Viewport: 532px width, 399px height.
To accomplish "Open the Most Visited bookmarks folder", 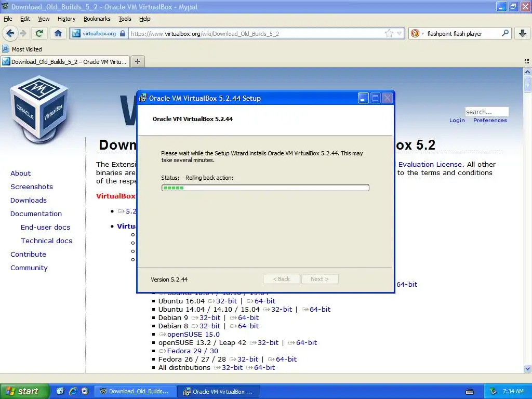I will (22, 49).
